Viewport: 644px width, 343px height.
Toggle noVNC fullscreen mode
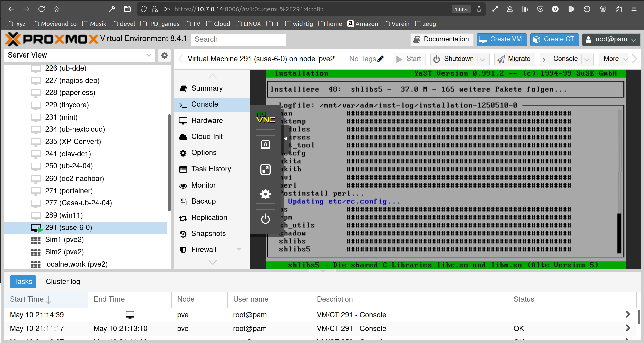click(265, 169)
